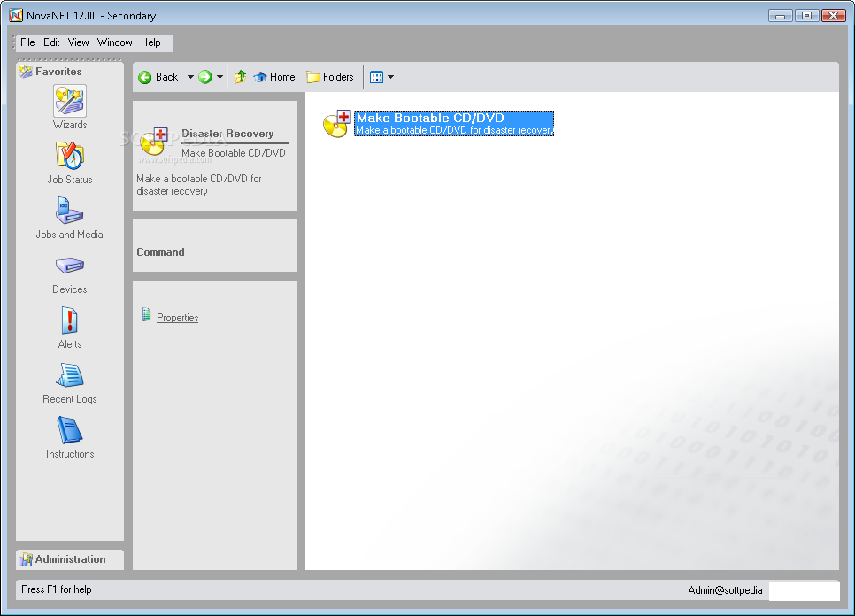
Task: Open Recent Logs view
Action: coord(70,383)
